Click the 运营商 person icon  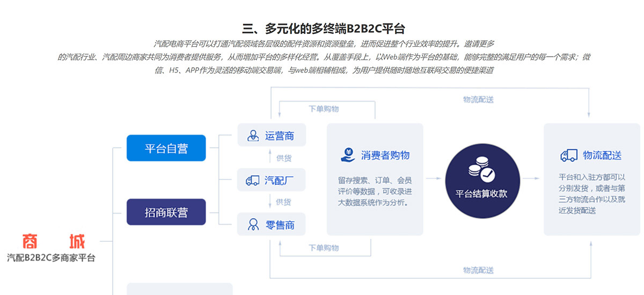point(252,135)
